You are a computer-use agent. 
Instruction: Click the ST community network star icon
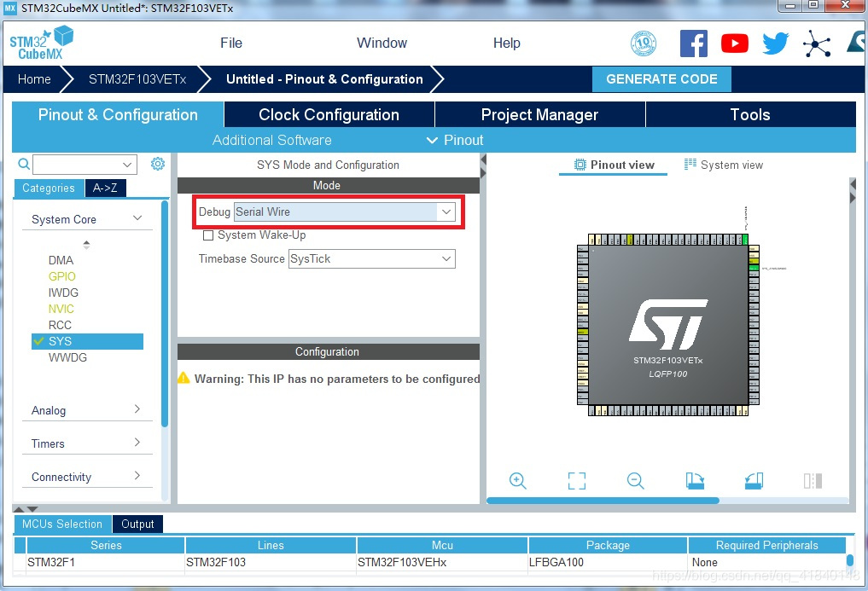point(817,43)
